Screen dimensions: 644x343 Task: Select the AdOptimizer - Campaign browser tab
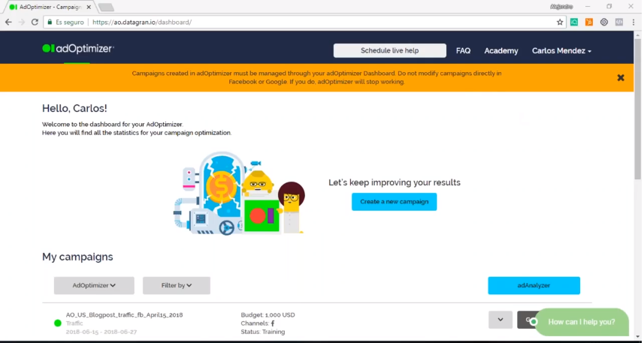point(50,7)
